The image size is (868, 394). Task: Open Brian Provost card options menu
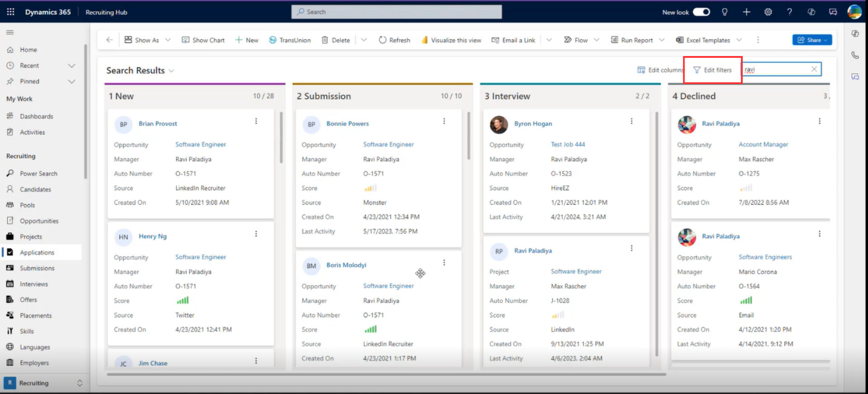tap(256, 121)
